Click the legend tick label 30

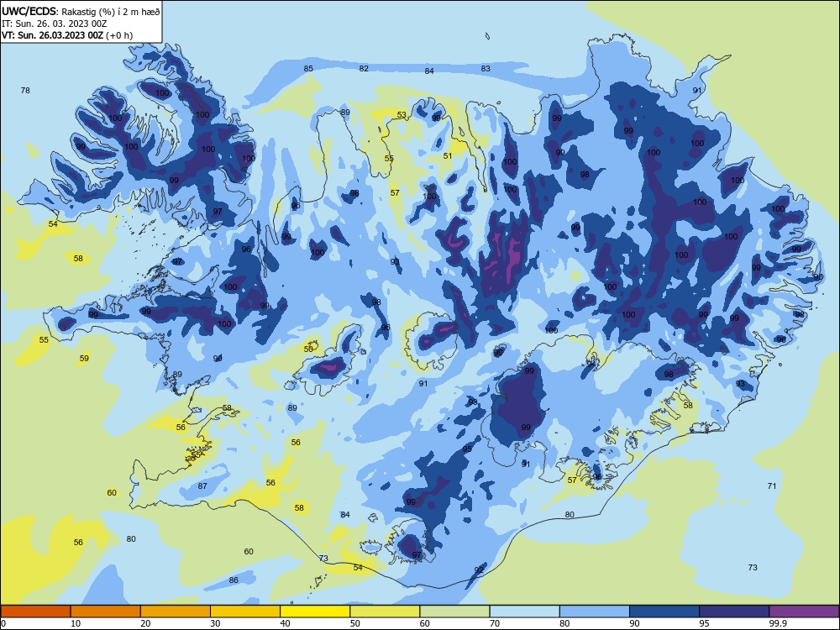pyautogui.click(x=215, y=623)
